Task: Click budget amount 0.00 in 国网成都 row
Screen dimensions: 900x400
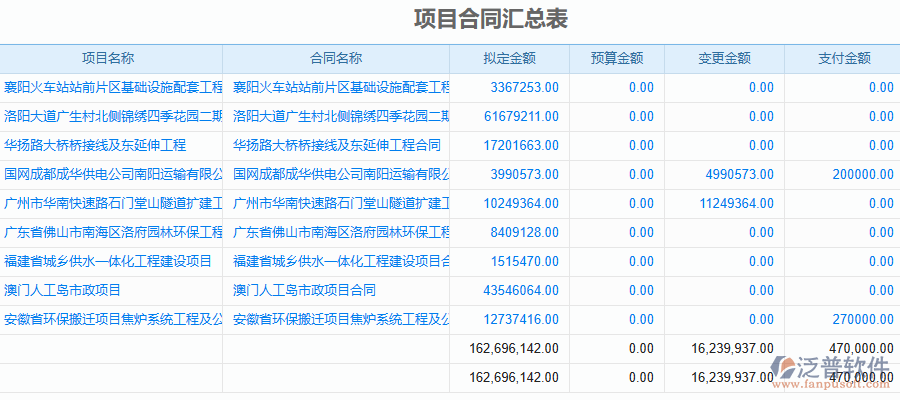Action: tap(641, 174)
